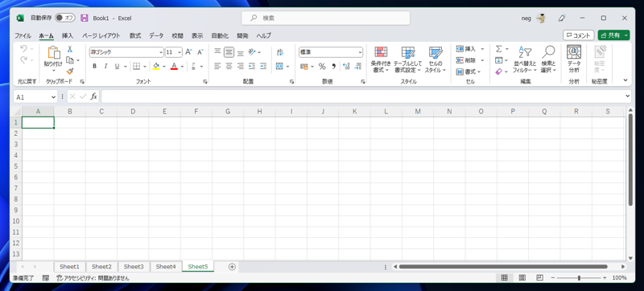Open the font name dropdown
The image size is (644, 291).
click(x=161, y=52)
